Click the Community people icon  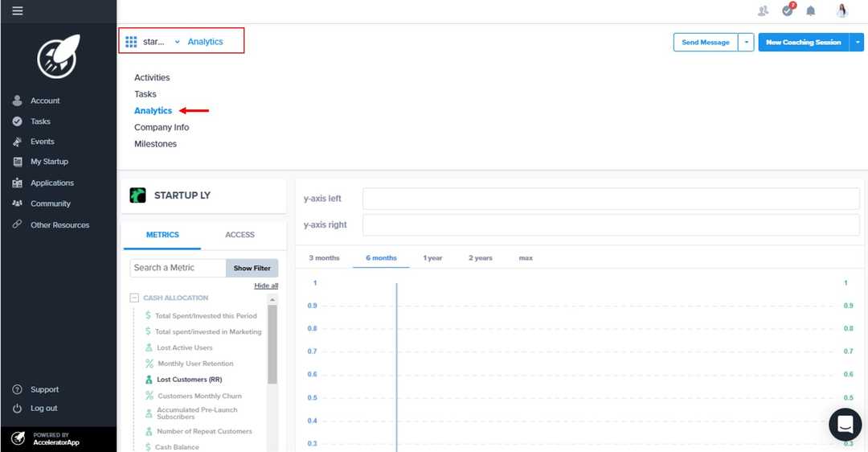tap(17, 203)
